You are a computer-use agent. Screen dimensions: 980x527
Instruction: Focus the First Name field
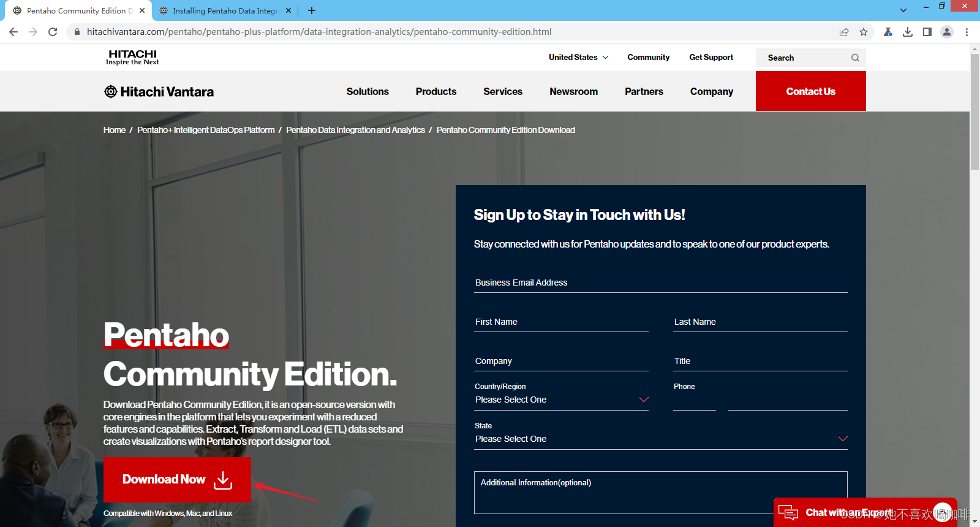pyautogui.click(x=561, y=322)
